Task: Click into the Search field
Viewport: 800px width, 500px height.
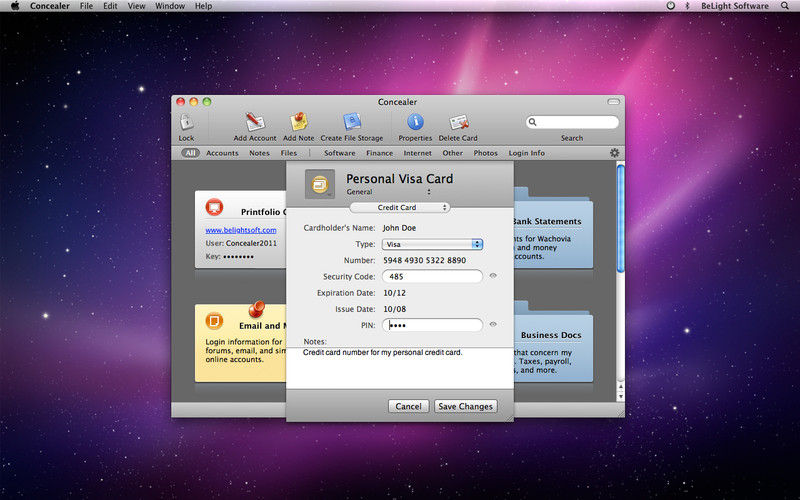Action: [572, 122]
